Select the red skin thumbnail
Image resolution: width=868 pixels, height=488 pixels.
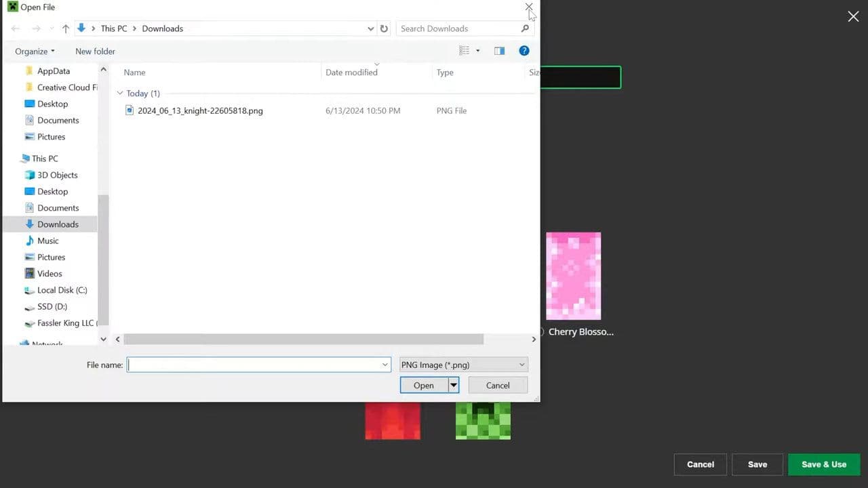pos(393,421)
